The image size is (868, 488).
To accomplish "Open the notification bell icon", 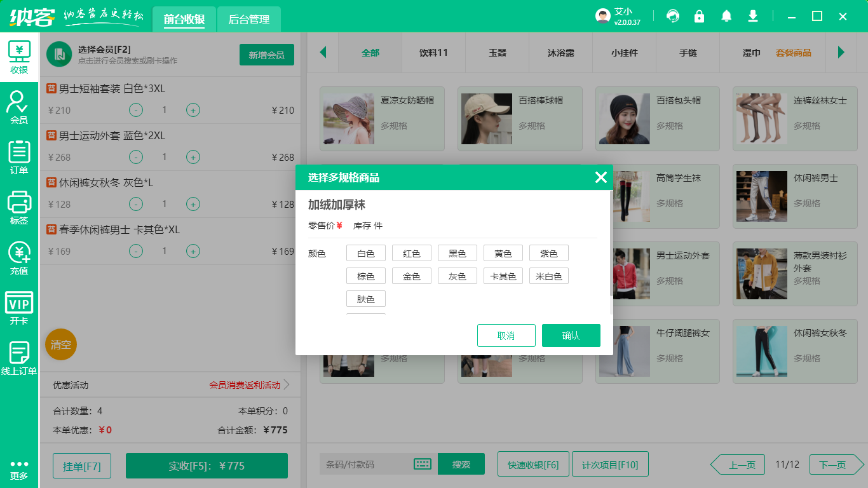I will click(726, 16).
